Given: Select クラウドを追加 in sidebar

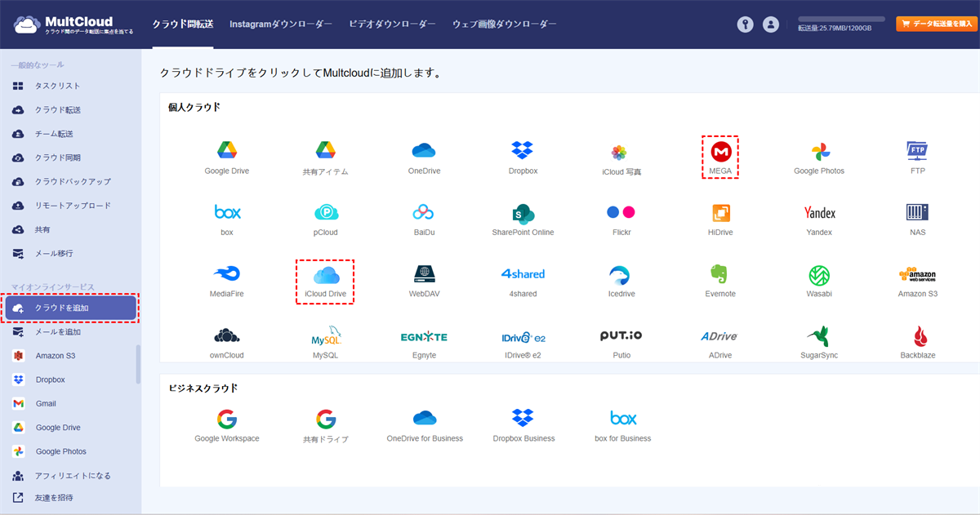Looking at the screenshot, I should tap(70, 308).
